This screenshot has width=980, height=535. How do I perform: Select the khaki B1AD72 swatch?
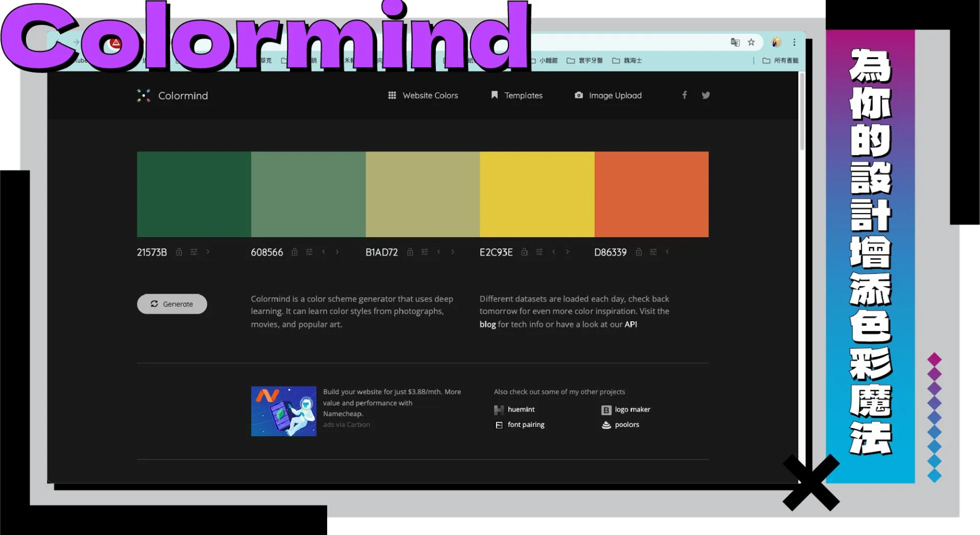pos(423,194)
